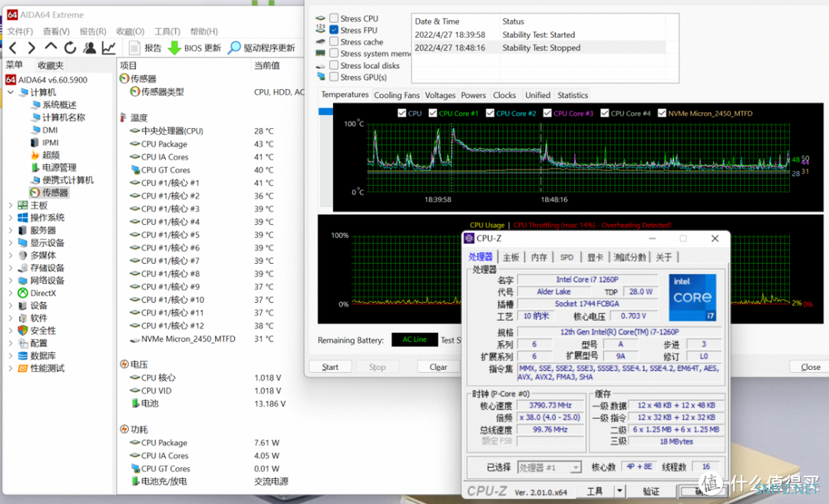Screen dimensions: 829x504
Task: Open the 超频 overclock page
Action: click(45, 155)
